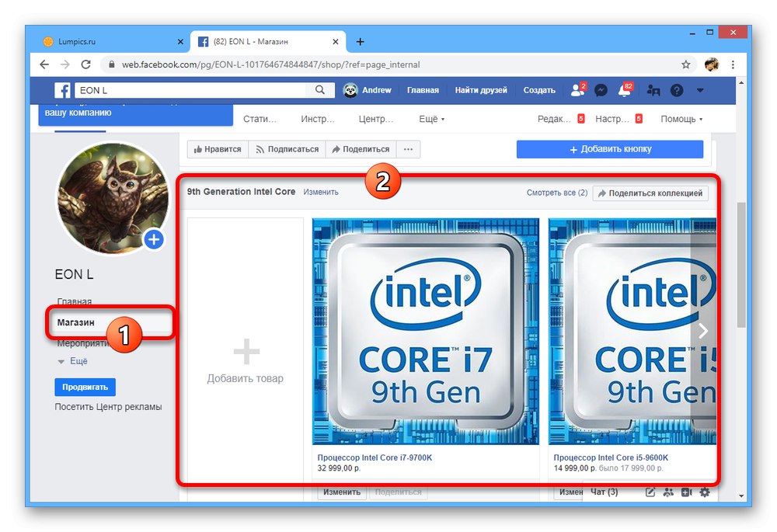Viewport: 777px width, 532px height.
Task: Open the Центр... page tab
Action: pyautogui.click(x=375, y=119)
